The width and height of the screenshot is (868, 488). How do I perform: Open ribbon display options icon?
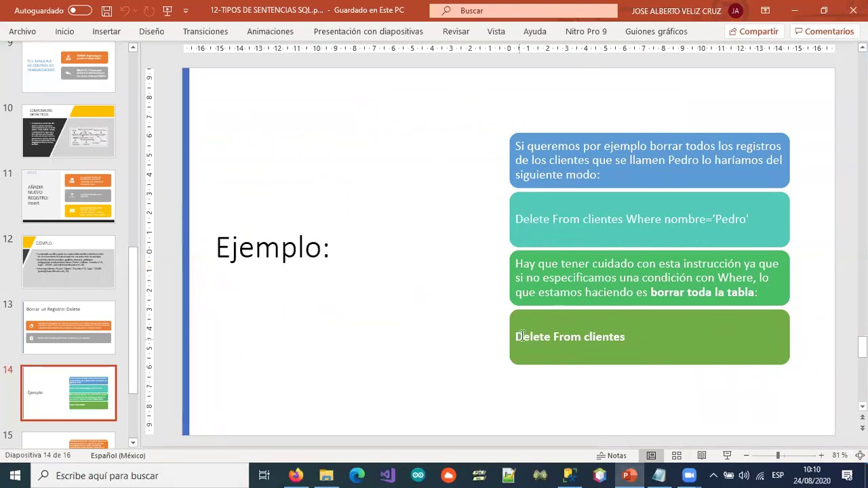765,10
